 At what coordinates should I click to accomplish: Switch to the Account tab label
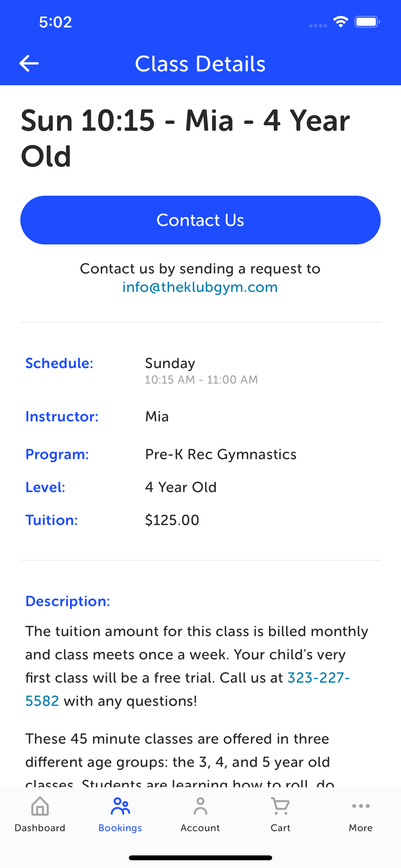pos(200,828)
